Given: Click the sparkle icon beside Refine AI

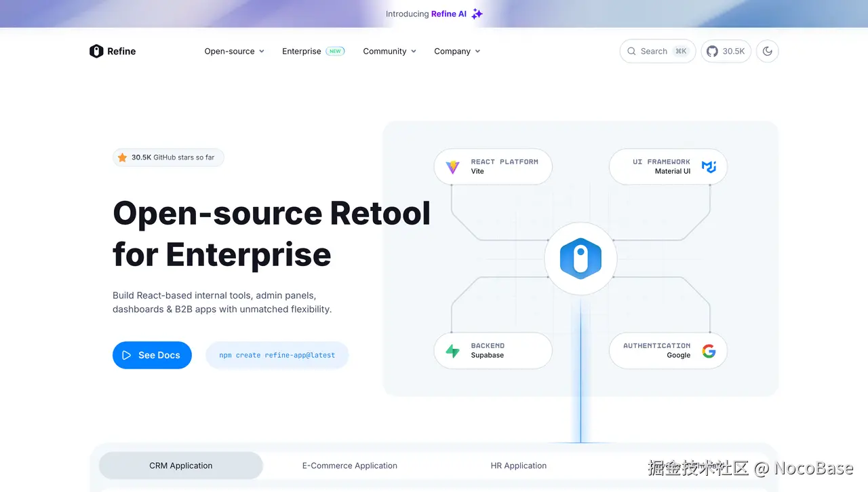Looking at the screenshot, I should [x=477, y=14].
